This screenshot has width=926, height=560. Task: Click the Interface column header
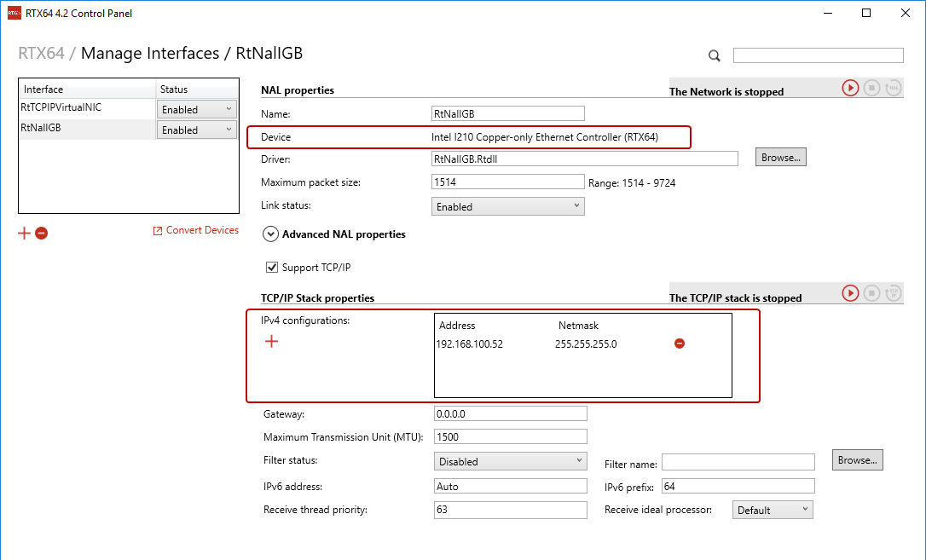(88, 89)
